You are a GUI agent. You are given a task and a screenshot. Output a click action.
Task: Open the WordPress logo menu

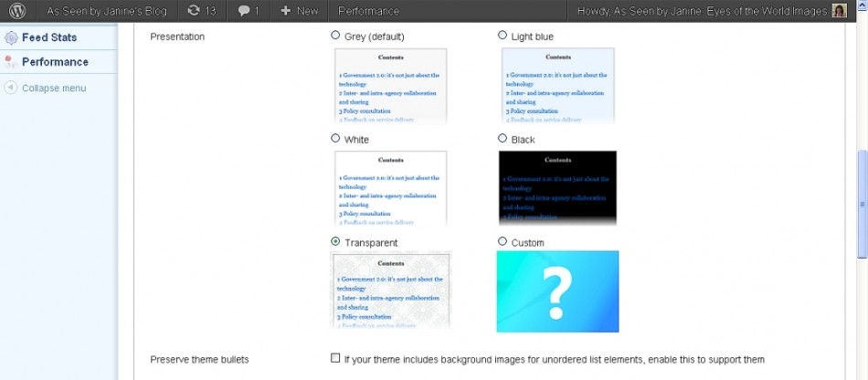[17, 11]
